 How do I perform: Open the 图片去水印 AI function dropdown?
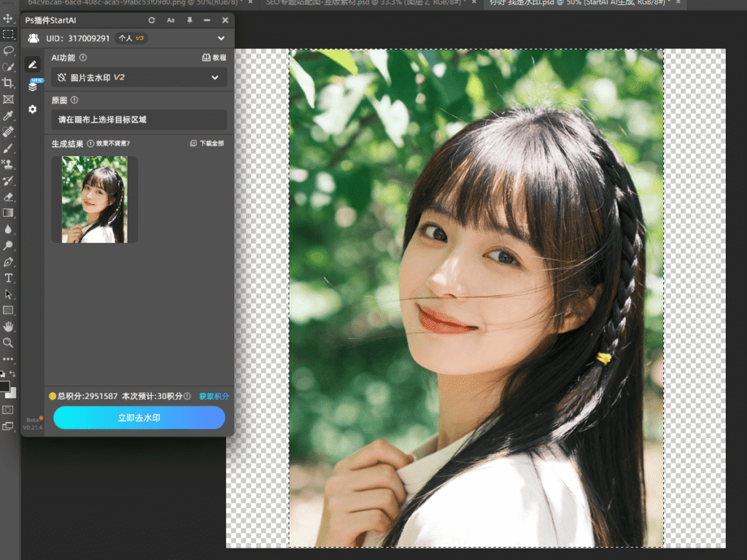pyautogui.click(x=139, y=77)
